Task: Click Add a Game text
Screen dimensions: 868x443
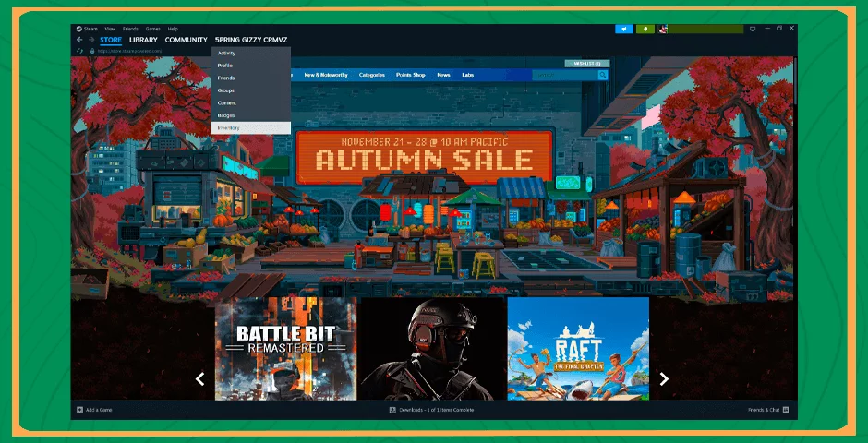Action: (x=99, y=410)
